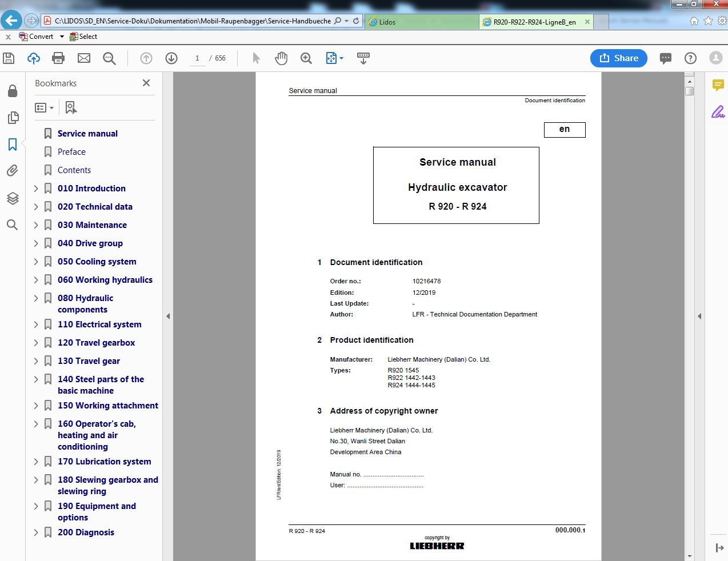Add a sticky note comment tool

click(718, 86)
